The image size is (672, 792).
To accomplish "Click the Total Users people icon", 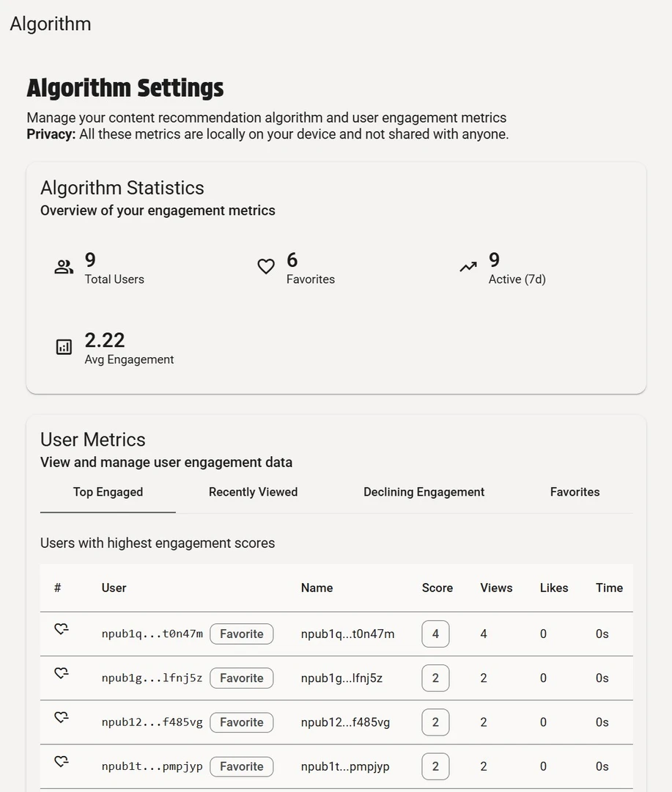I will click(x=64, y=267).
